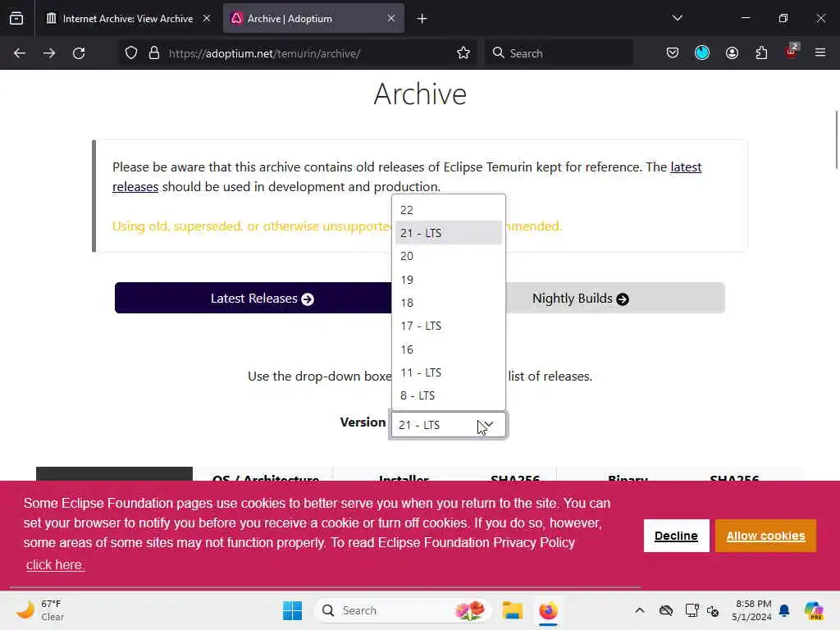
Task: Open the Windows Start menu
Action: point(293,610)
